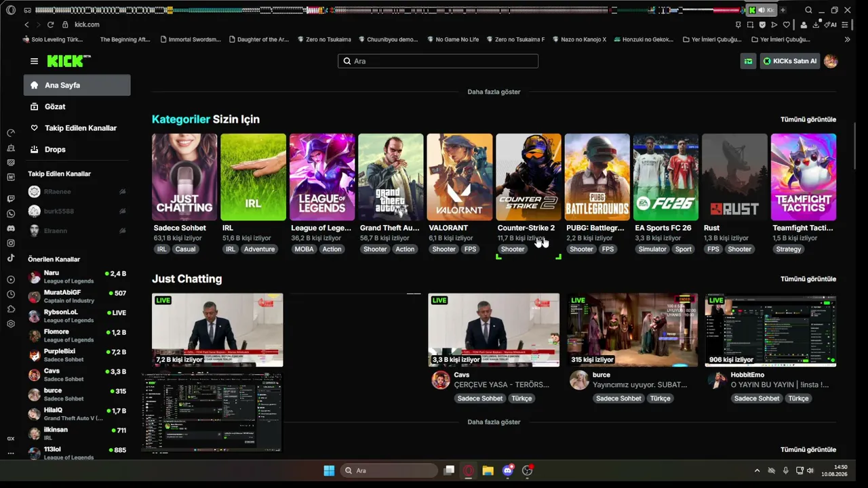
Task: Open Twitch in the Opera sidebar
Action: pyautogui.click(x=11, y=199)
